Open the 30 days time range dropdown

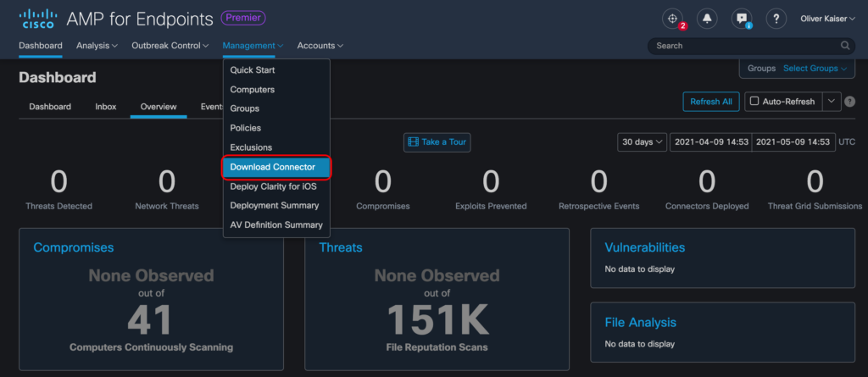coord(643,141)
